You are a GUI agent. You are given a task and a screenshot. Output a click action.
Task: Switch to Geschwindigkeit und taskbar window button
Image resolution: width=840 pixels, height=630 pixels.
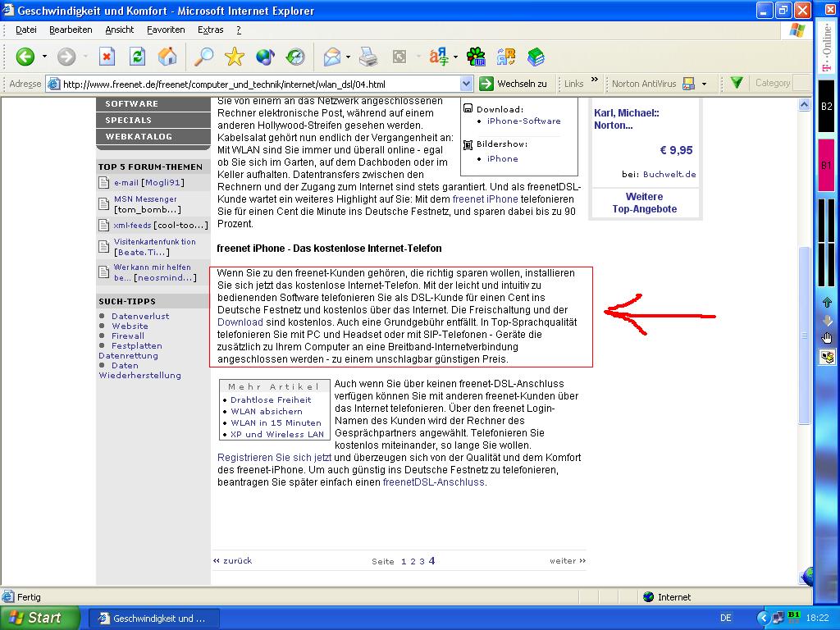pos(153,619)
